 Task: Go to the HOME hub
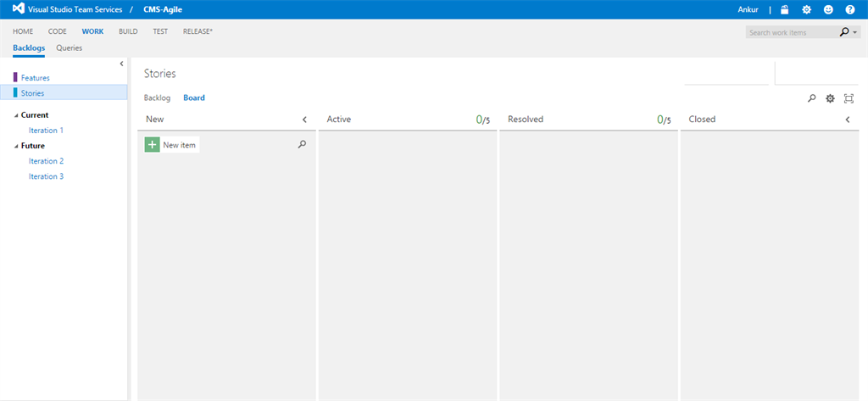pos(23,31)
